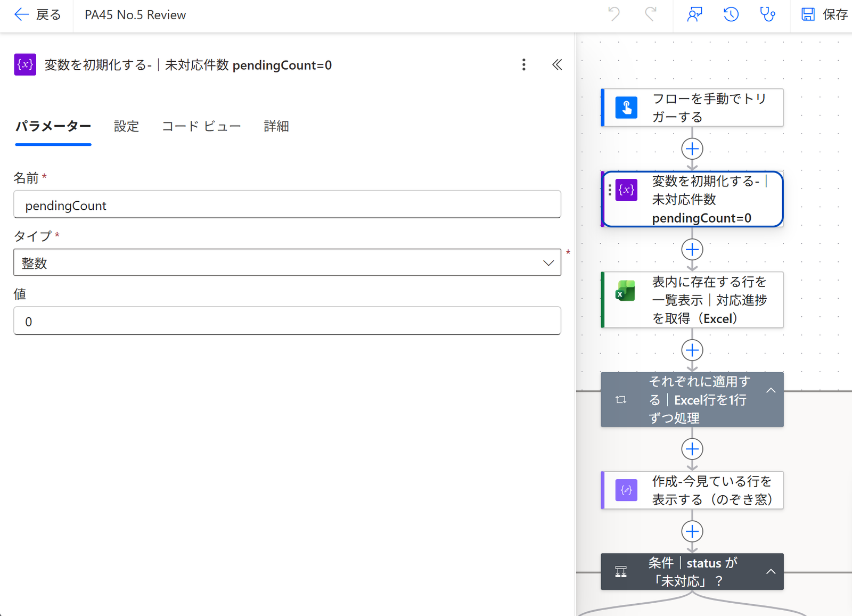
Task: Click the 値 input field
Action: click(x=287, y=321)
